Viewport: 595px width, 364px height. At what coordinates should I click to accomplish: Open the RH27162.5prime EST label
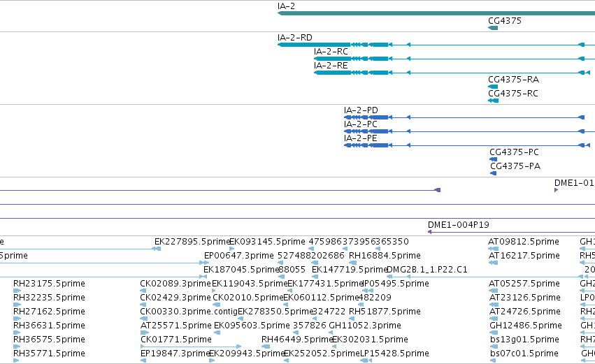tap(49, 312)
